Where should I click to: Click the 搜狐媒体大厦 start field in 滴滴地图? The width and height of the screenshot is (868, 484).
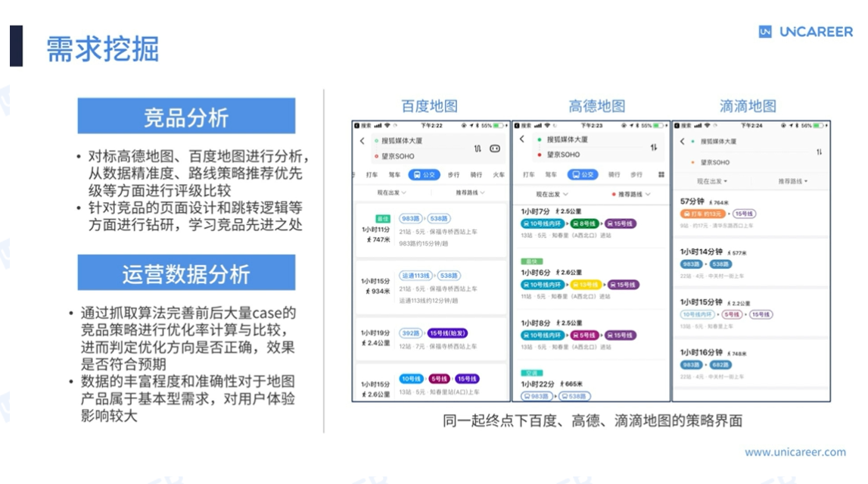pyautogui.click(x=718, y=141)
